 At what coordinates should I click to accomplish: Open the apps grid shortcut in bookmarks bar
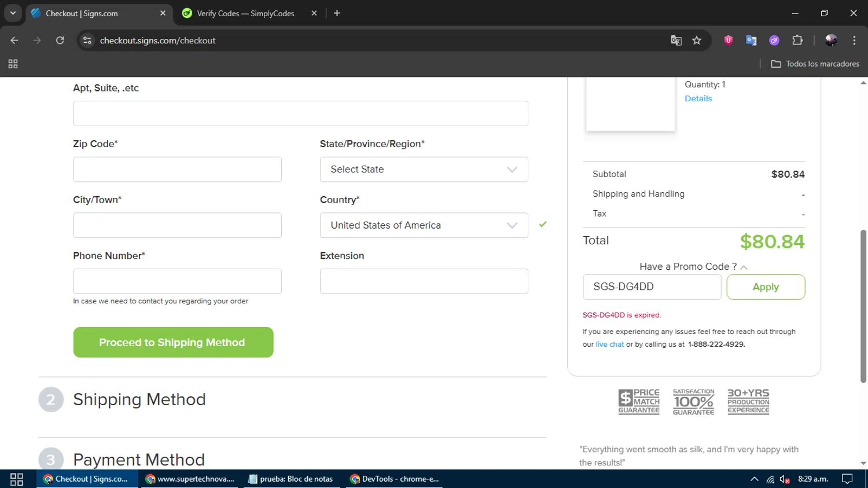(x=13, y=64)
